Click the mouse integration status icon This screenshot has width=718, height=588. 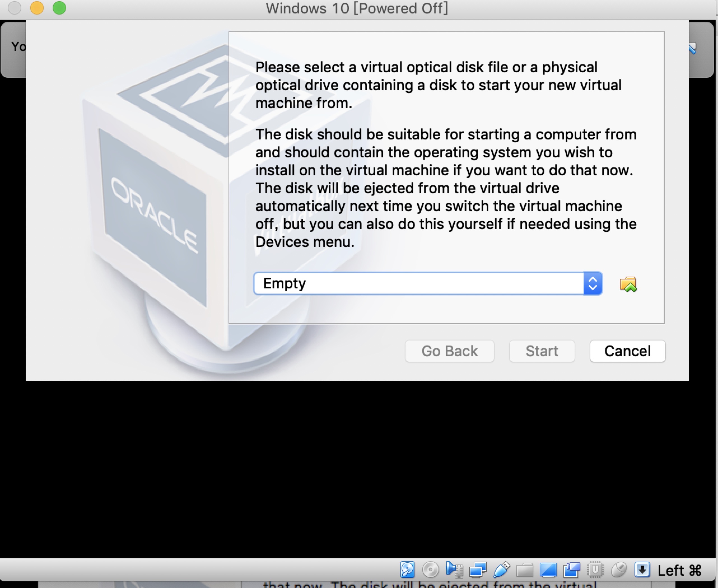click(x=619, y=570)
